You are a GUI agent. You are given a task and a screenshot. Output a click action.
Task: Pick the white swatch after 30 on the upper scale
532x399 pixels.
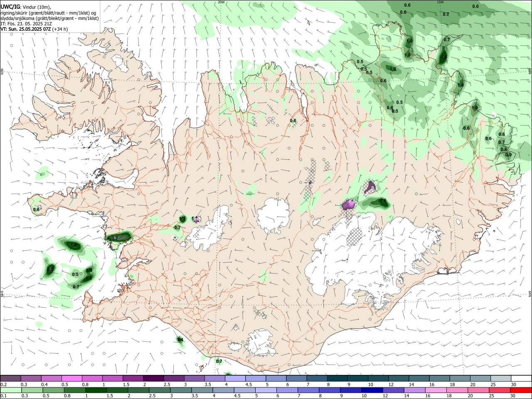pos(522,378)
